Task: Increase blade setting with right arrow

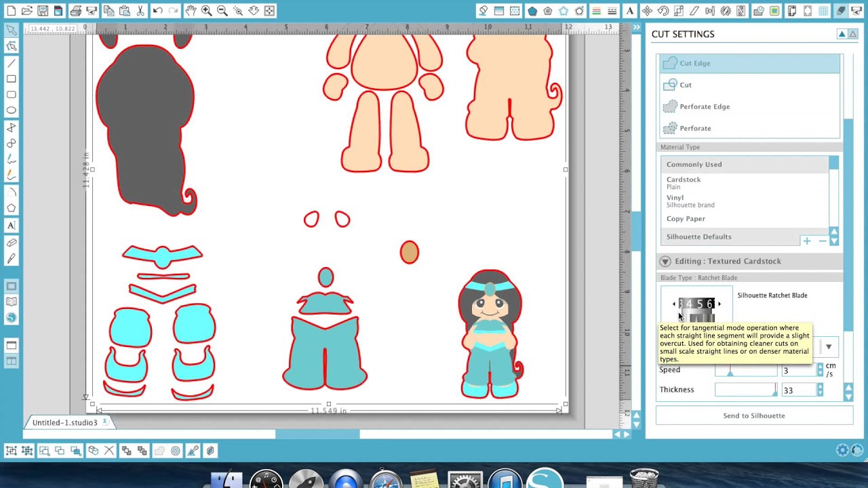Action: click(719, 304)
